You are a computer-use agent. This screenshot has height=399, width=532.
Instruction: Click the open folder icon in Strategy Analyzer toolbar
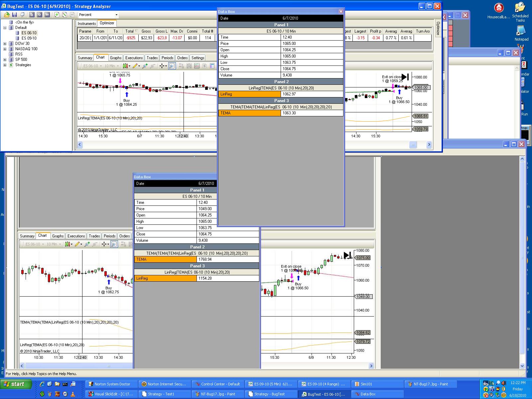(x=7, y=15)
